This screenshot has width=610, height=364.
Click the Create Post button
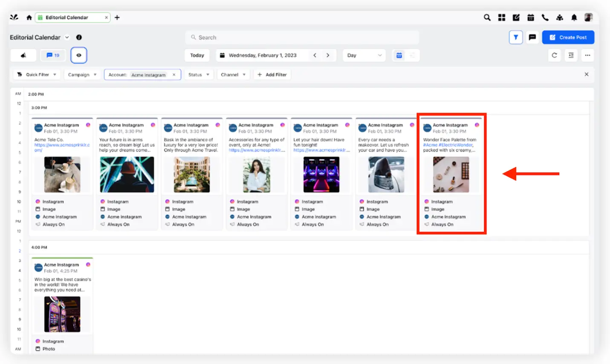[x=568, y=37]
